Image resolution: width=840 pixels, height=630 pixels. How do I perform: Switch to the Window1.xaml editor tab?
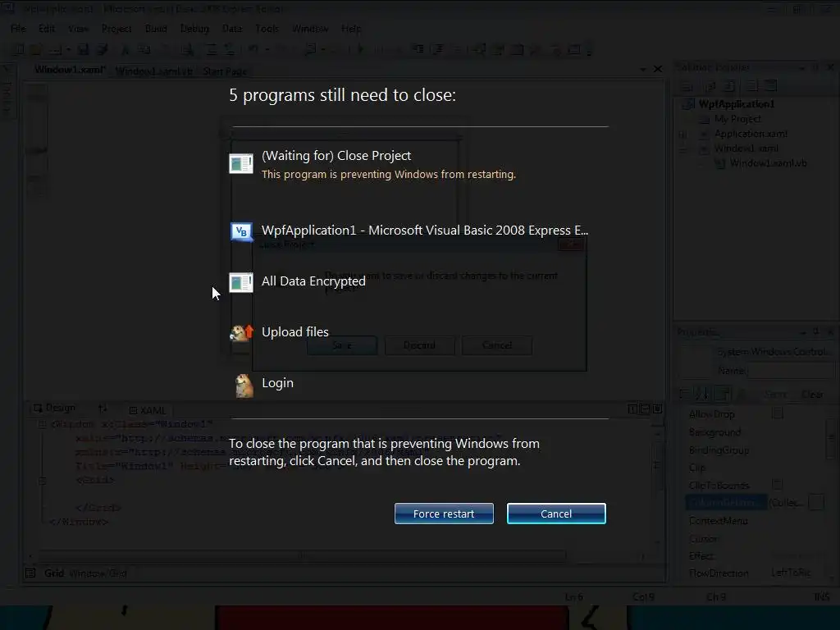pyautogui.click(x=71, y=70)
